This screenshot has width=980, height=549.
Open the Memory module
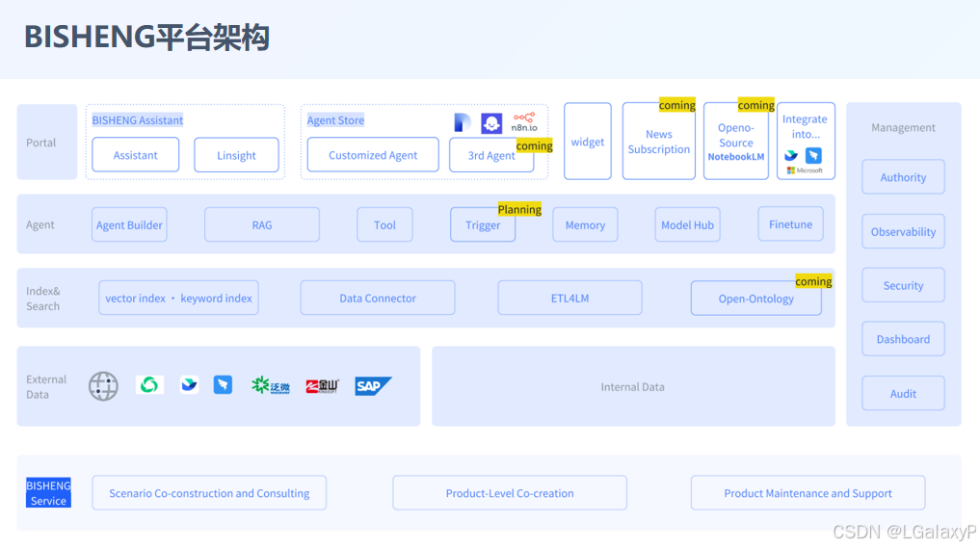pyautogui.click(x=585, y=224)
